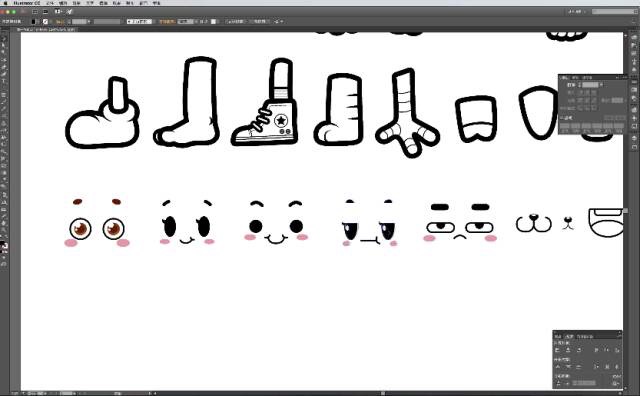Image resolution: width=640 pixels, height=396 pixels.
Task: Select the cat mouth face artwork
Action: tap(533, 223)
